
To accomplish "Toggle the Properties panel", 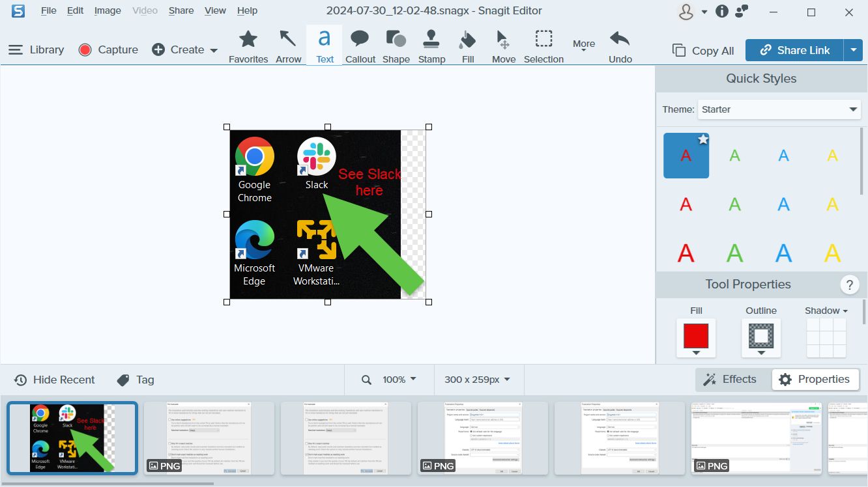I will [815, 379].
